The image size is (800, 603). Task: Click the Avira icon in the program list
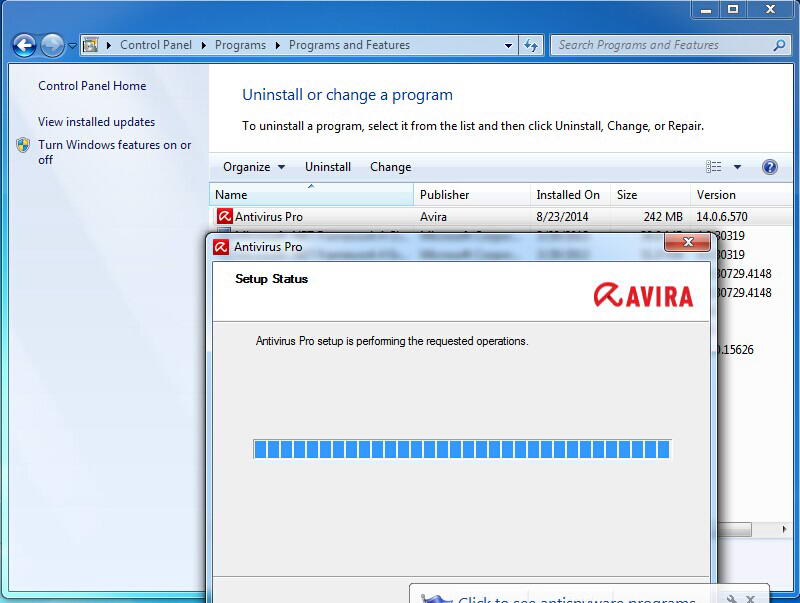pyautogui.click(x=224, y=216)
